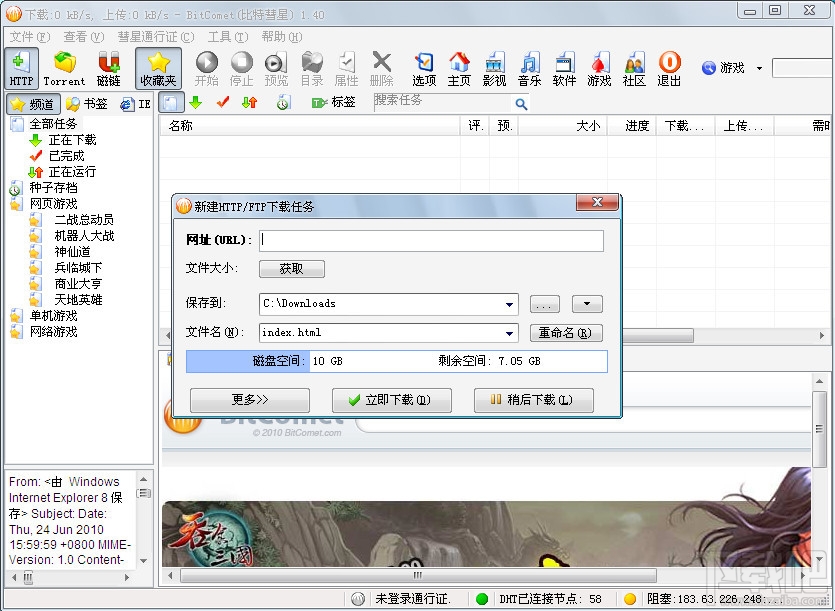The width and height of the screenshot is (835, 611).
Task: Click the embedded browser's vertical scrollbar thumb
Action: coord(819,429)
